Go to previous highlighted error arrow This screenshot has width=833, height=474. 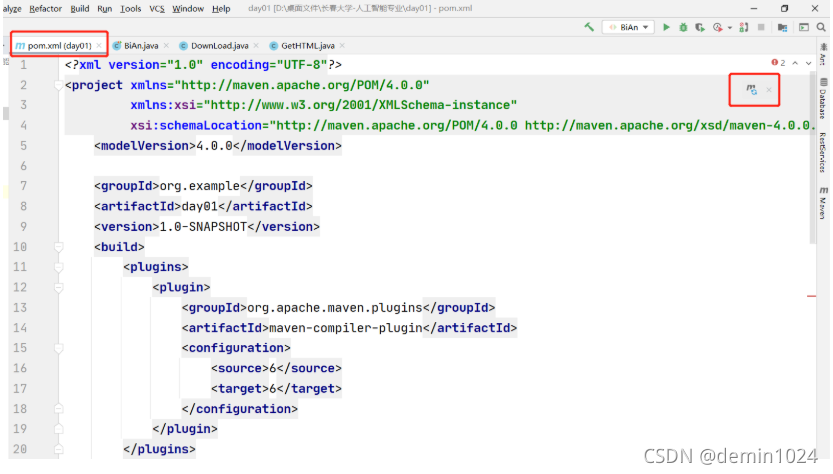pyautogui.click(x=795, y=63)
